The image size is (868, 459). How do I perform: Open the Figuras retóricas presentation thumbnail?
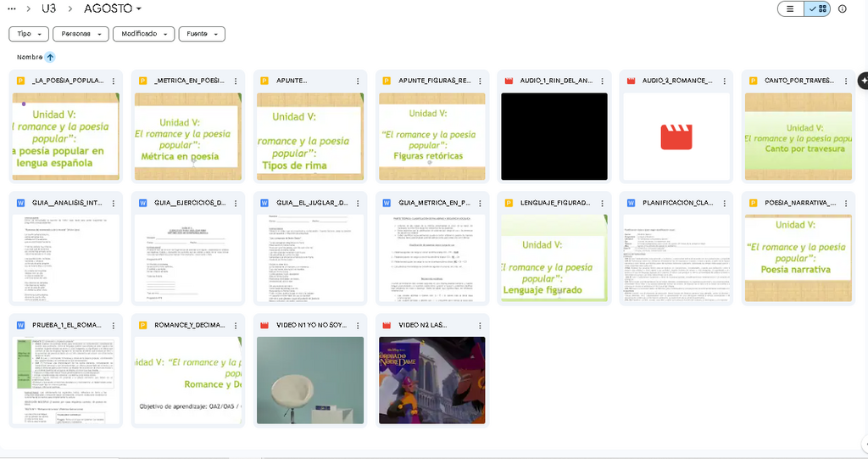(432, 137)
